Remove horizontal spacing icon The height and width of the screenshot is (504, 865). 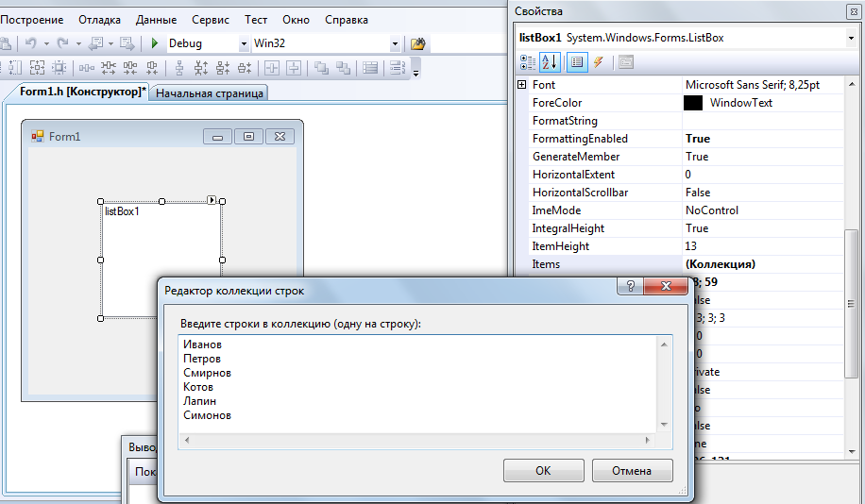[152, 68]
